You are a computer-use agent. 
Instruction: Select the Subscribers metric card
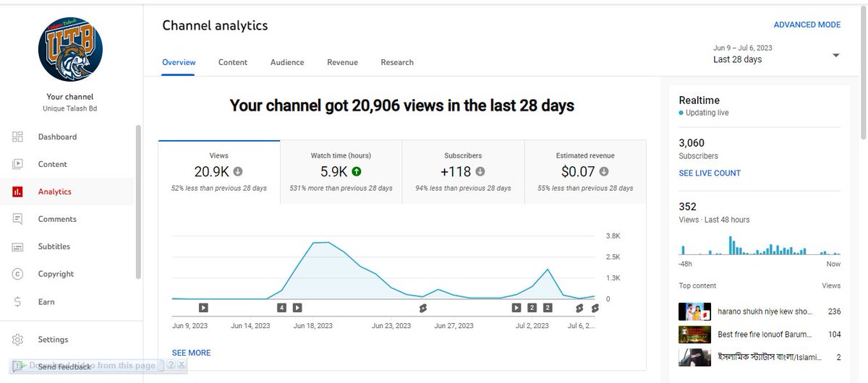[463, 171]
